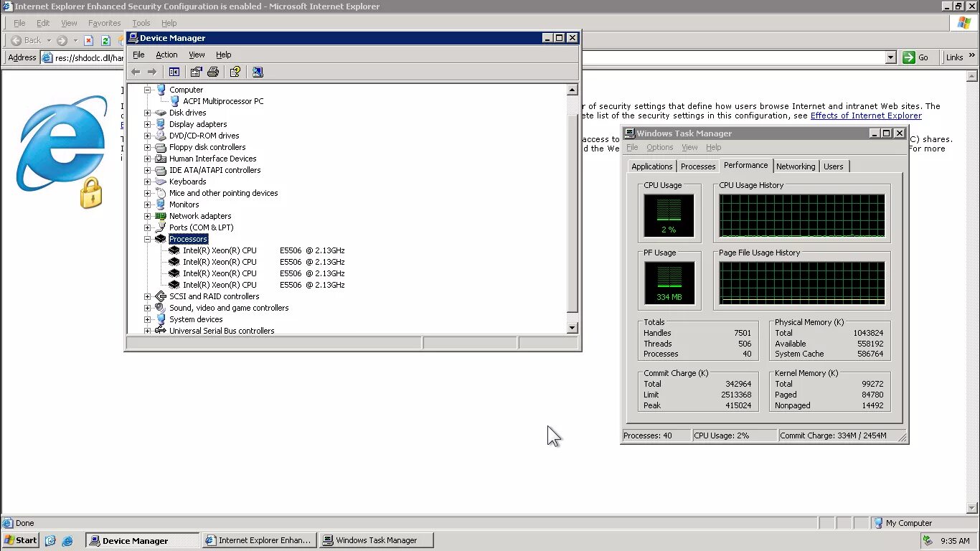Click Internet Explorer Enhanced taskbar button

[258, 540]
